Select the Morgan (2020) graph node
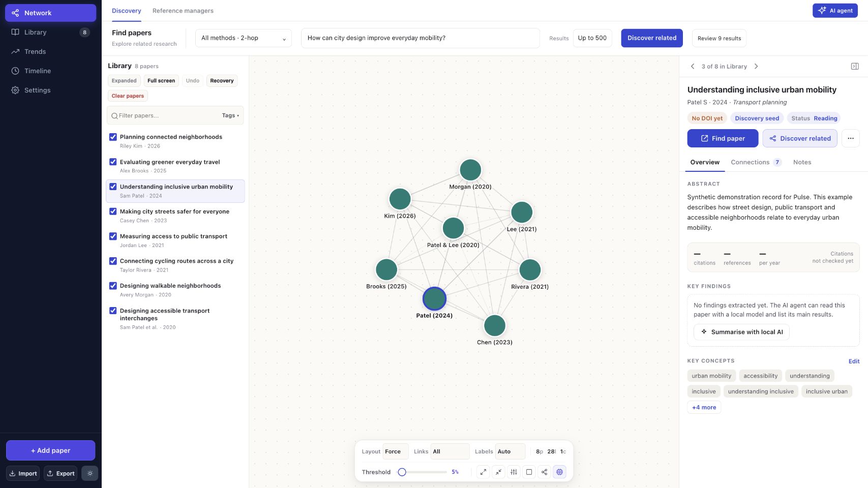Image resolution: width=868 pixels, height=488 pixels. tap(470, 170)
